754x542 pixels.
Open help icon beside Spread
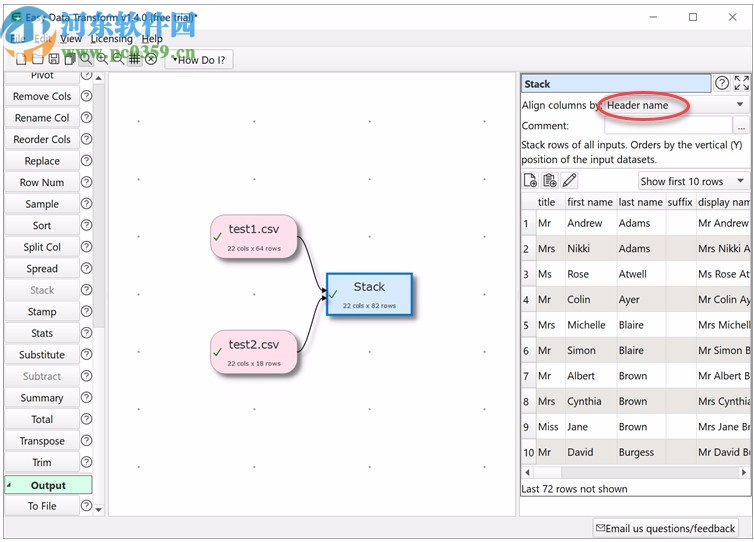coord(86,268)
